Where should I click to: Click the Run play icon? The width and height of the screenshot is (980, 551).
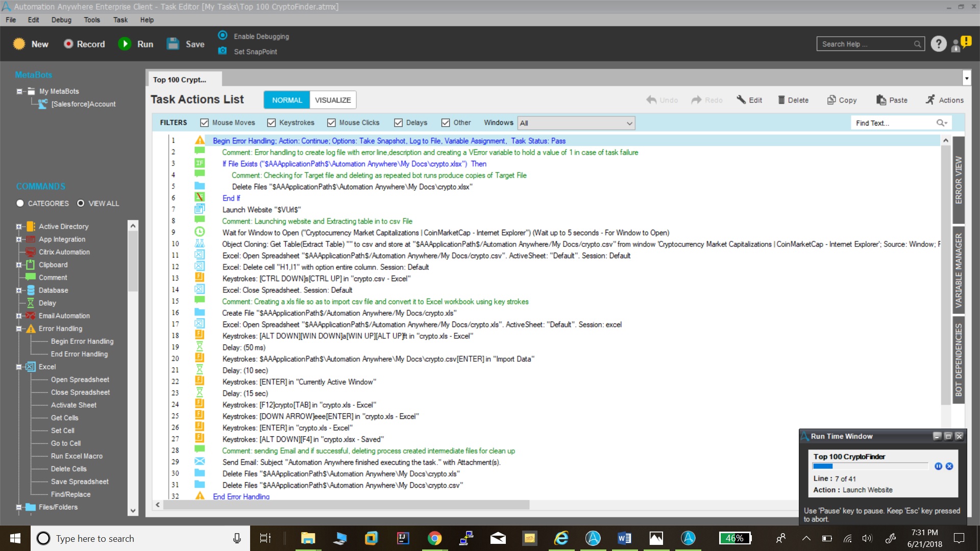click(x=125, y=44)
